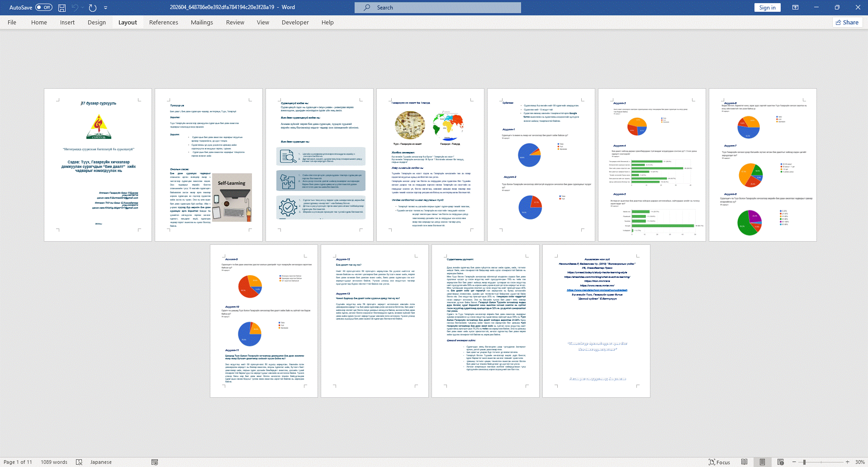Click the zoom out minus icon
868x467 pixels.
click(x=794, y=462)
